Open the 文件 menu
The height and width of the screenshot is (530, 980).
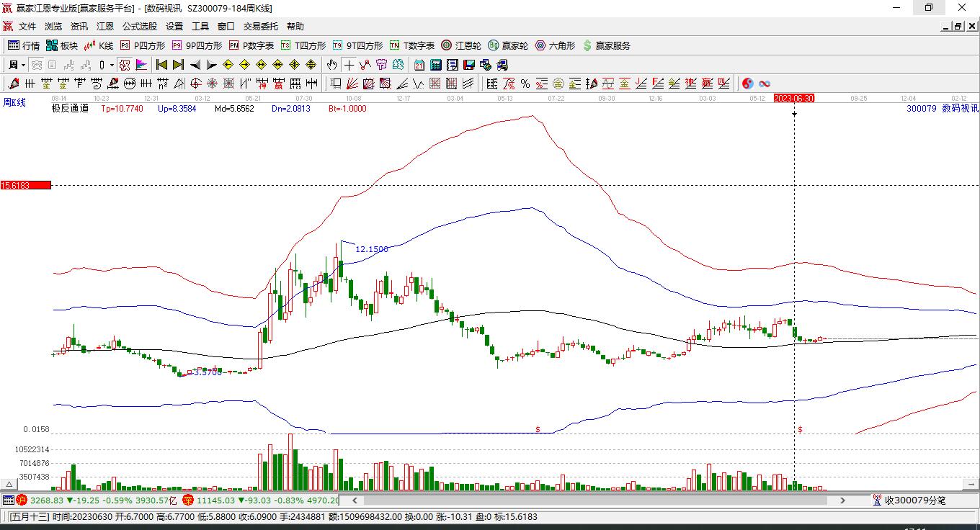pyautogui.click(x=27, y=27)
